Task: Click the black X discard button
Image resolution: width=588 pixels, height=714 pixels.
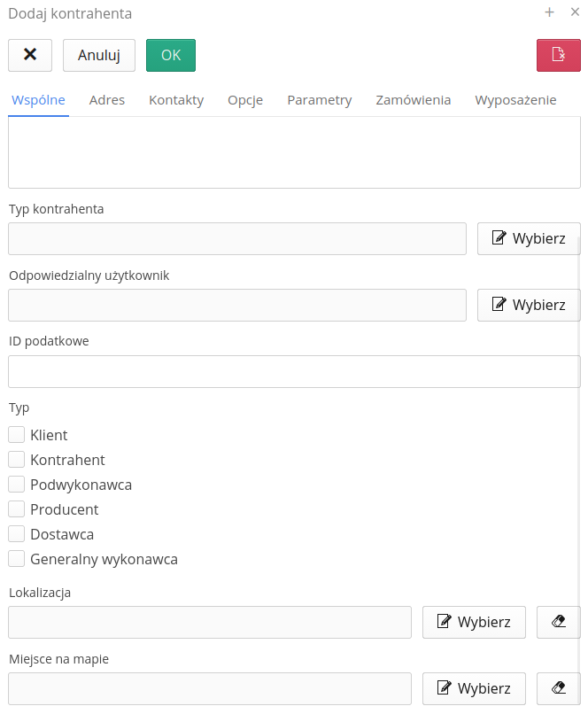Action: click(30, 55)
